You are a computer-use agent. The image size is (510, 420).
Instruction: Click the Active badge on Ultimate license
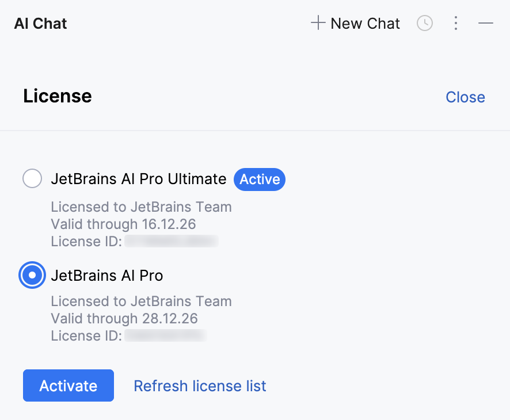(x=259, y=179)
